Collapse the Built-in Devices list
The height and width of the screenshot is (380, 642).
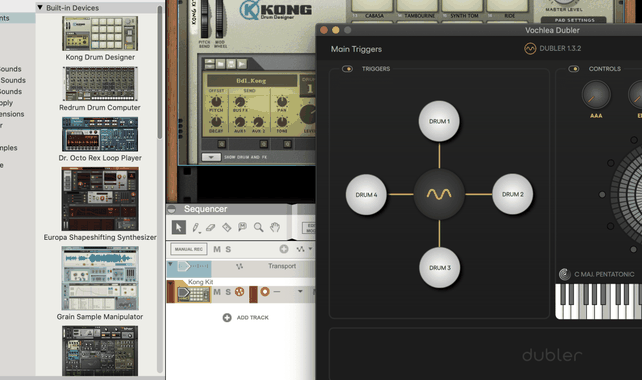coord(40,7)
